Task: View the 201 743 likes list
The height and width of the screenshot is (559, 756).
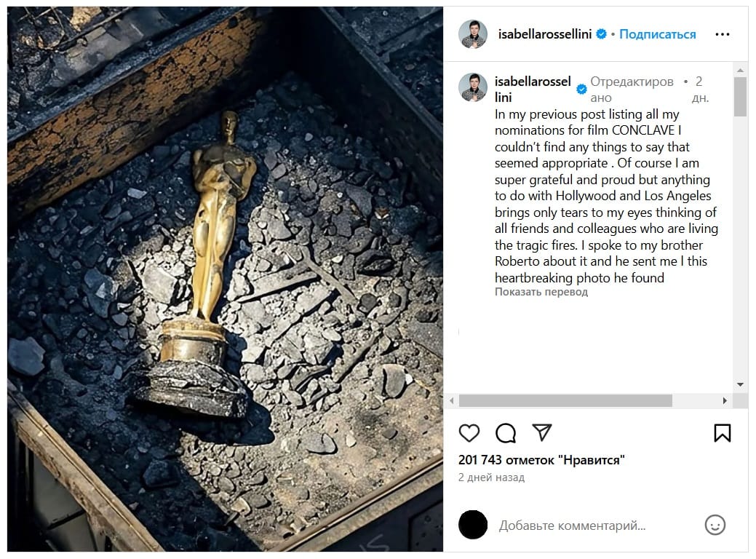Action: point(541,459)
